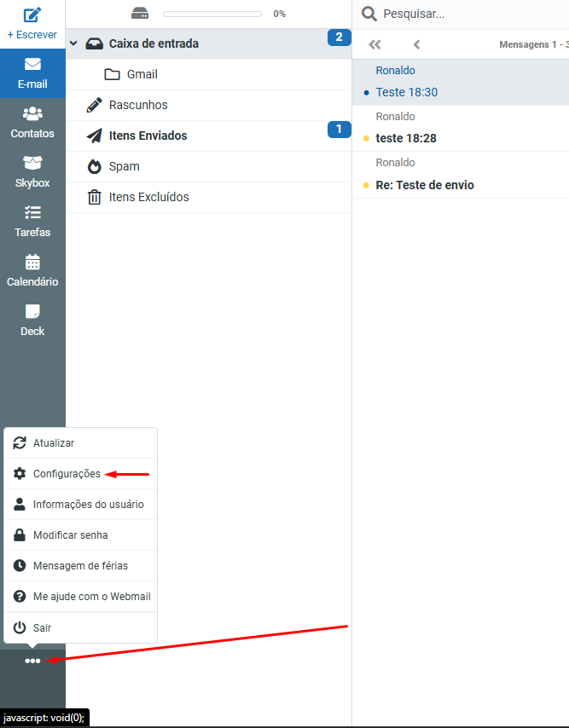Open the Deck sticky note icon
This screenshot has width=569, height=728.
(x=32, y=311)
